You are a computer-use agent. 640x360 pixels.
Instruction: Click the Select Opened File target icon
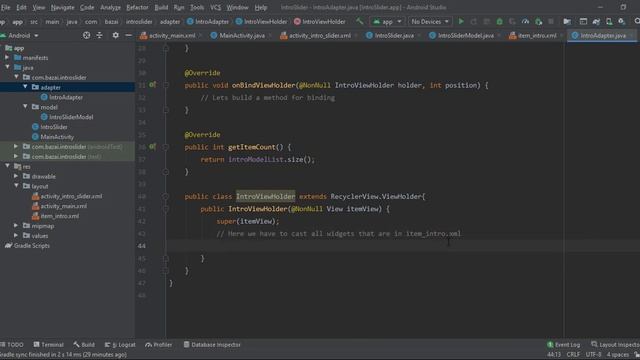[86, 36]
